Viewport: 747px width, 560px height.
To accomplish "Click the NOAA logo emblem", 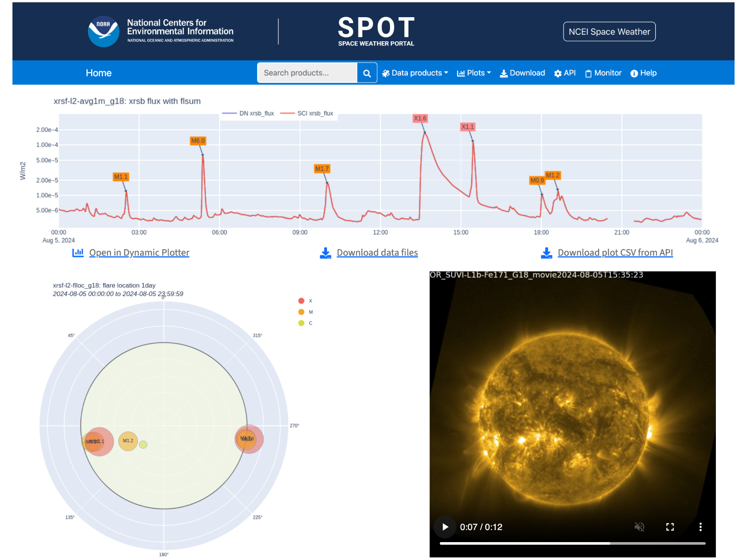I will 103,31.
